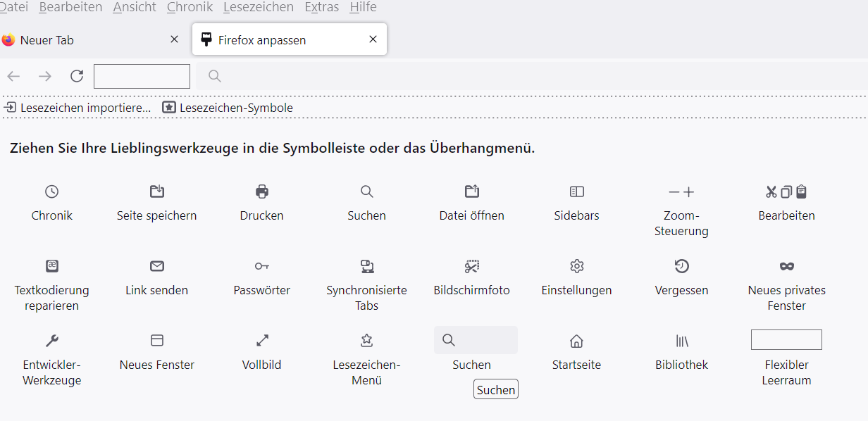Close the Firefox anpassen tab
This screenshot has height=421, width=868.
click(373, 39)
